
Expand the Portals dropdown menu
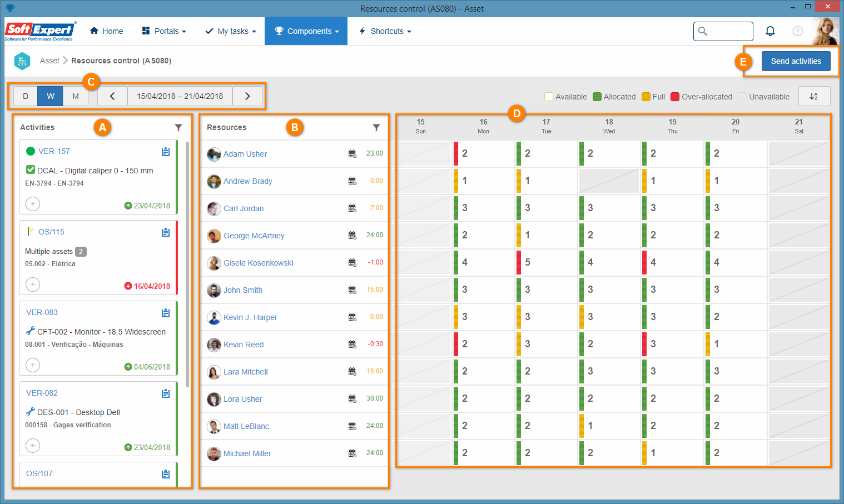click(x=164, y=31)
